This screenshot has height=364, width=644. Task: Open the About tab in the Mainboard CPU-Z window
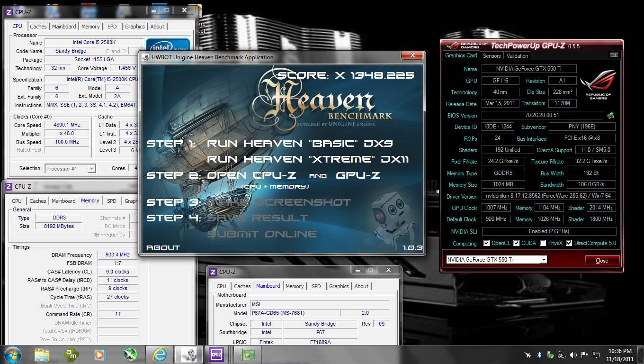click(361, 286)
